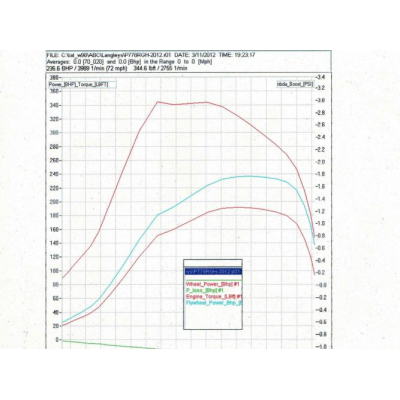Click the '340' left axis value
The image size is (400, 400).
(54, 105)
